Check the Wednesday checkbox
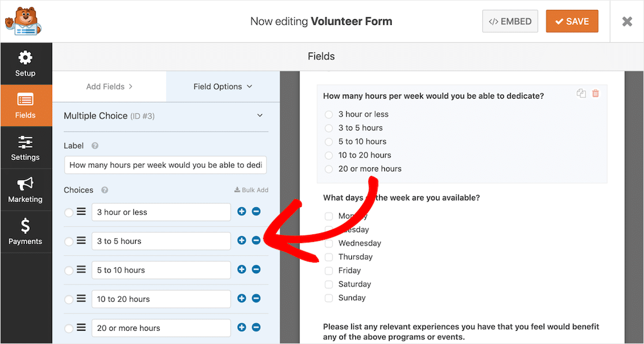The image size is (644, 344). click(328, 244)
